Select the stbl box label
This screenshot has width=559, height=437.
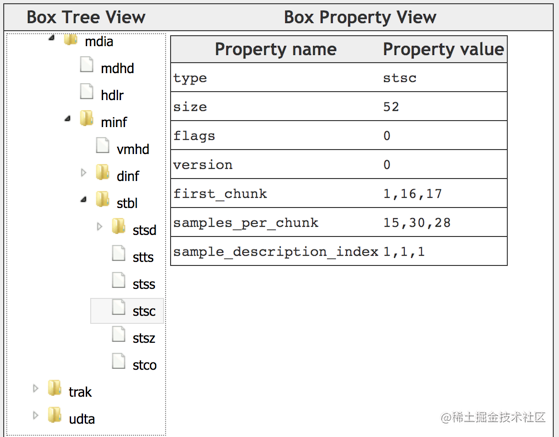(x=127, y=203)
